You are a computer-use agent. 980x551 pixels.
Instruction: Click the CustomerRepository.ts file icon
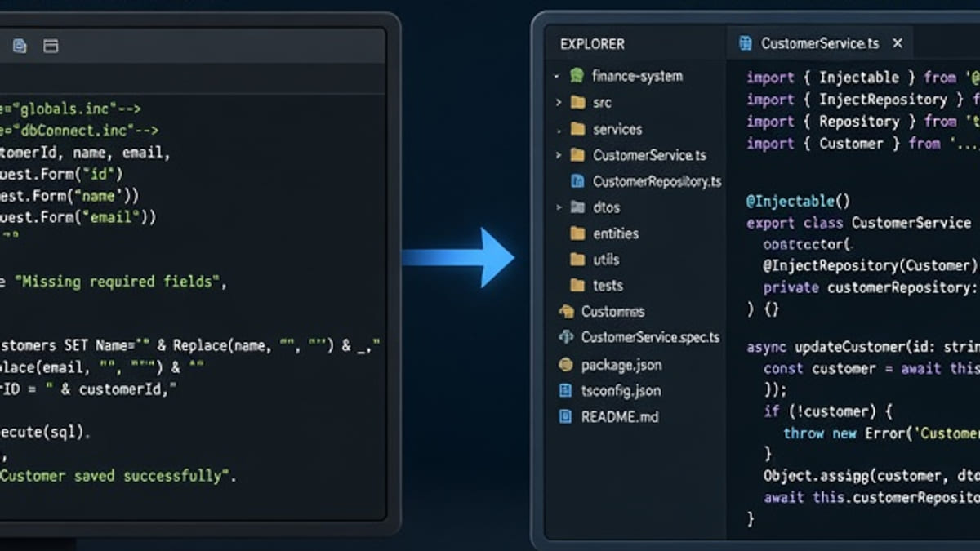[578, 181]
